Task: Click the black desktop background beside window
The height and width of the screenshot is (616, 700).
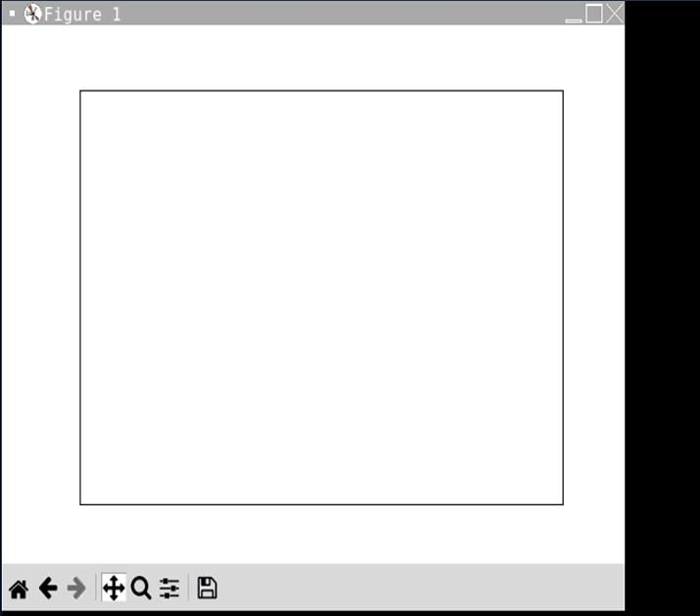Action: click(x=662, y=308)
